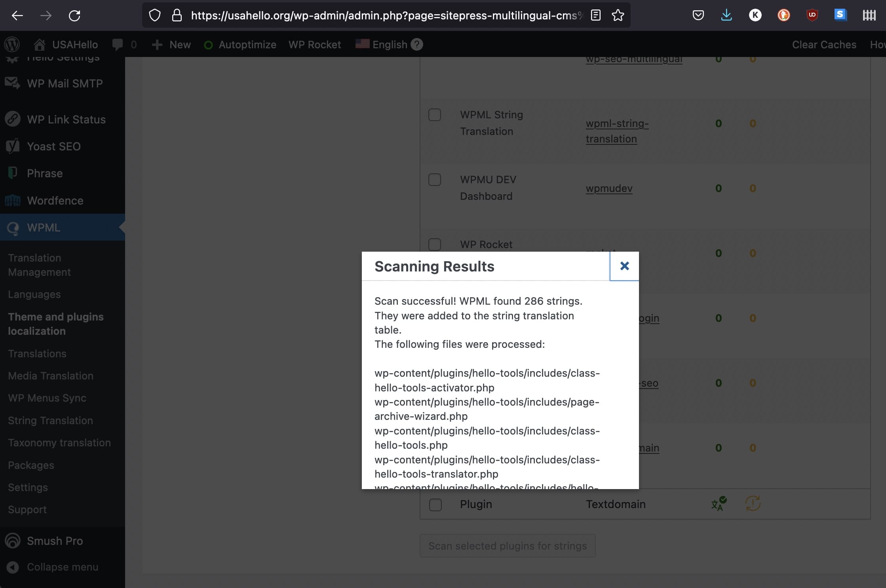Click the K extension icon
Viewport: 886px width, 588px height.
pos(755,15)
